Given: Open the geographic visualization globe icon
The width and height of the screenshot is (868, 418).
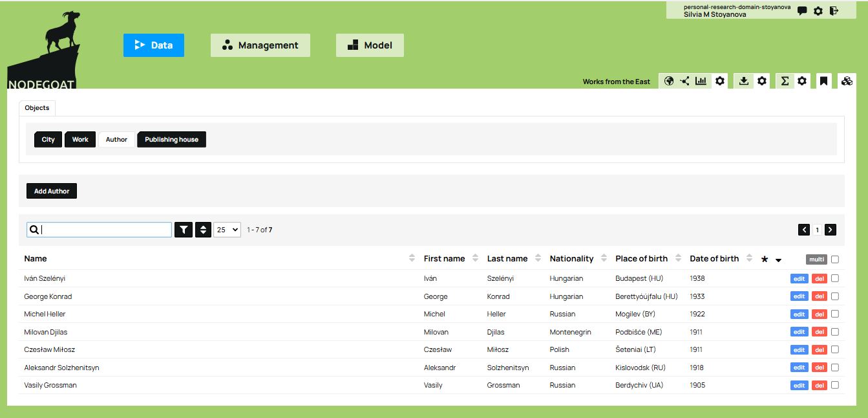Looking at the screenshot, I should click(668, 81).
